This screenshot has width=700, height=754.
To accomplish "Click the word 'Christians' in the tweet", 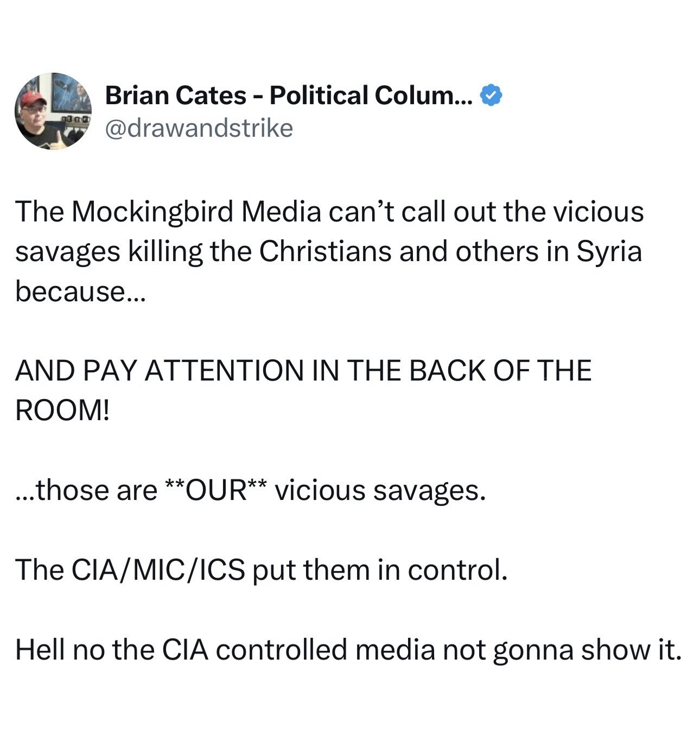I will click(x=324, y=251).
